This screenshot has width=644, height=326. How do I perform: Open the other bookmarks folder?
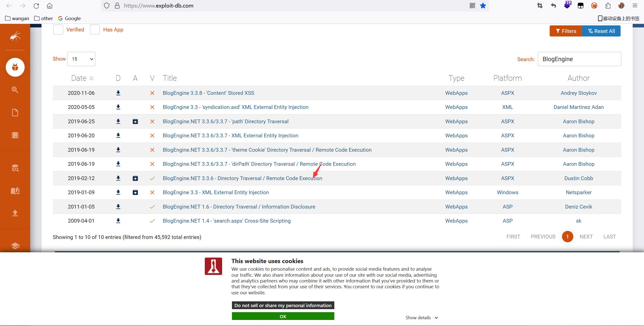[x=44, y=18]
